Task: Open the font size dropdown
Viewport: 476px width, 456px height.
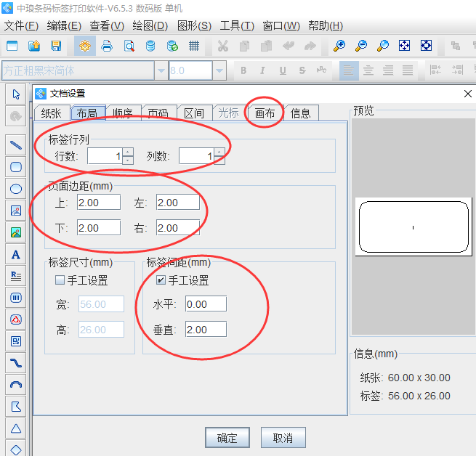Action: (219, 70)
